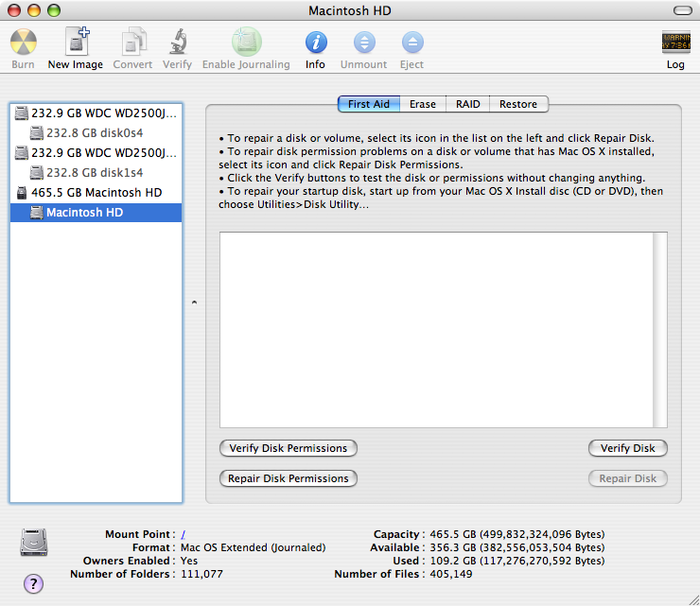Click the Enable Journaling icon
Screen dimensions: 700x606
coord(247,42)
